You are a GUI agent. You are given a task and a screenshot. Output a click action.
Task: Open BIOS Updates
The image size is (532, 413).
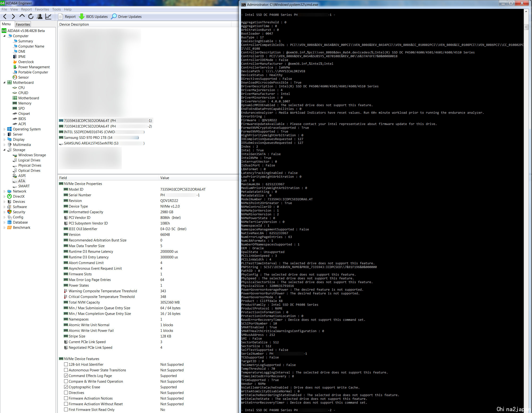tap(93, 16)
